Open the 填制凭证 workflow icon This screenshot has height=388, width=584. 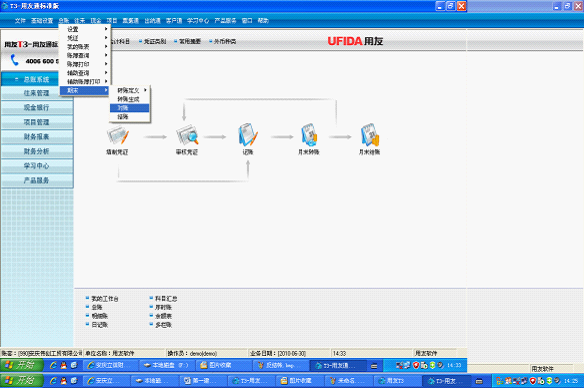click(117, 135)
